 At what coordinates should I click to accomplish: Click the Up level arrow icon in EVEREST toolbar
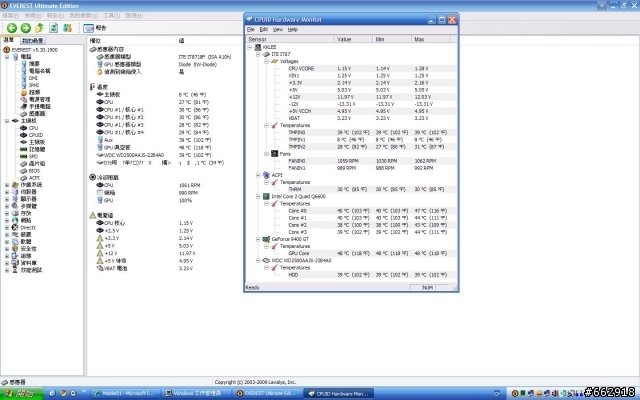pyautogui.click(x=40, y=28)
